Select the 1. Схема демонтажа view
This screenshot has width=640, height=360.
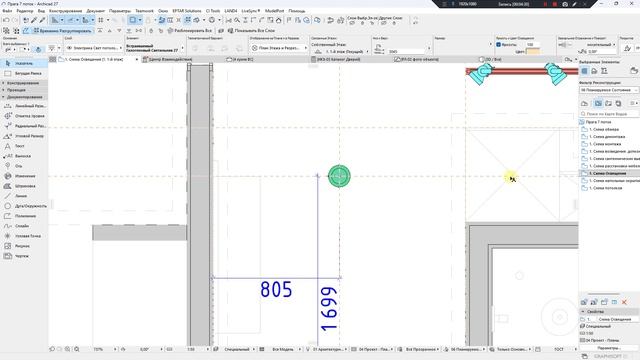coord(607,137)
